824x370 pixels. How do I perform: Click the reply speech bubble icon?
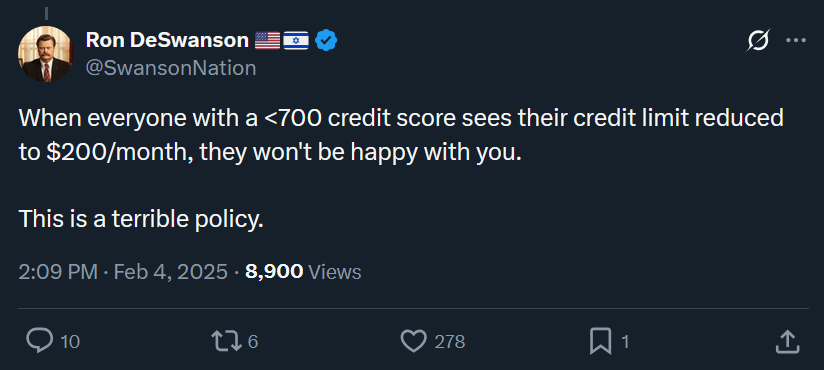[x=40, y=342]
